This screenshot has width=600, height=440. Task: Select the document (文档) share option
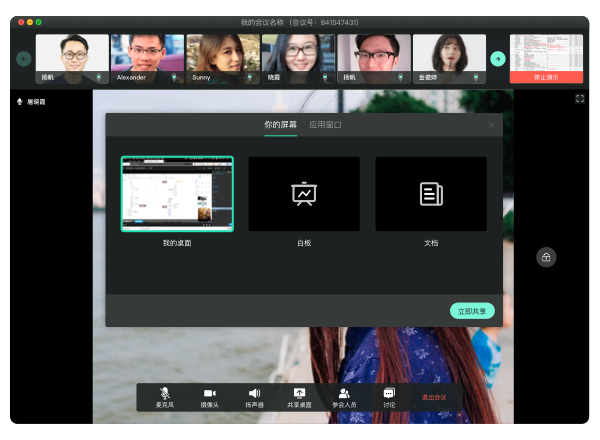[x=431, y=194]
